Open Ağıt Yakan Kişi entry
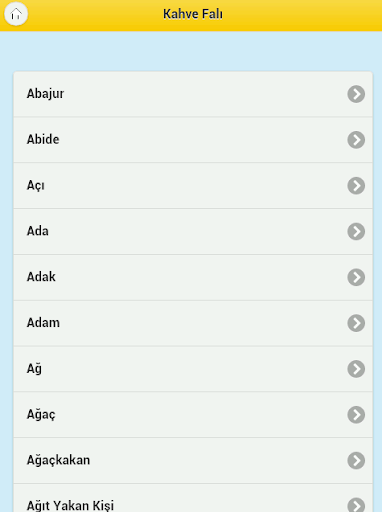Screen dimensions: 382x512 pos(193,498)
